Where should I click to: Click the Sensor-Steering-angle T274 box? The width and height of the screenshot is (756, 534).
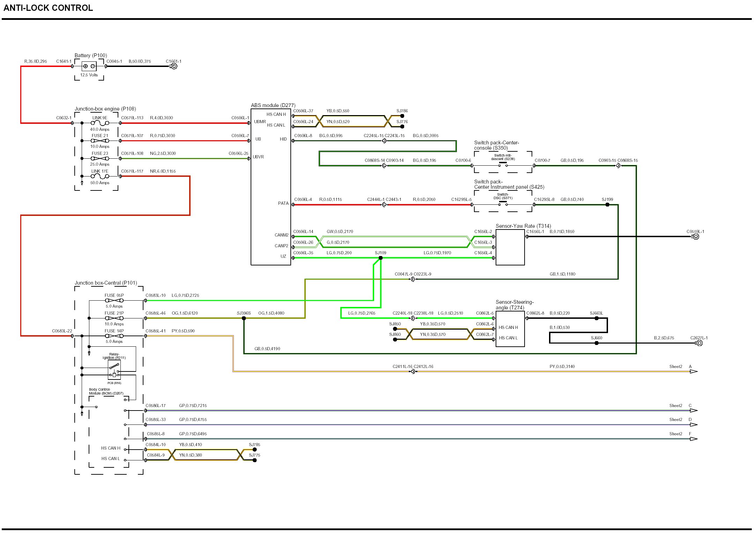pyautogui.click(x=510, y=329)
